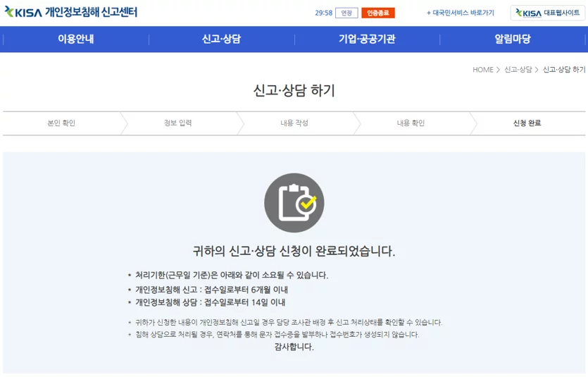Click the 감사합니다 text
The image size is (588, 377).
pyautogui.click(x=294, y=347)
